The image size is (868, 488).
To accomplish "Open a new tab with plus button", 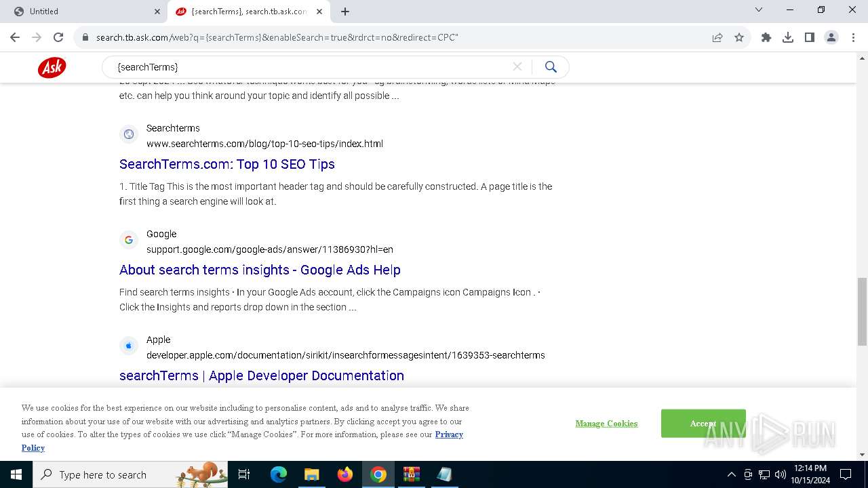I will (x=345, y=11).
